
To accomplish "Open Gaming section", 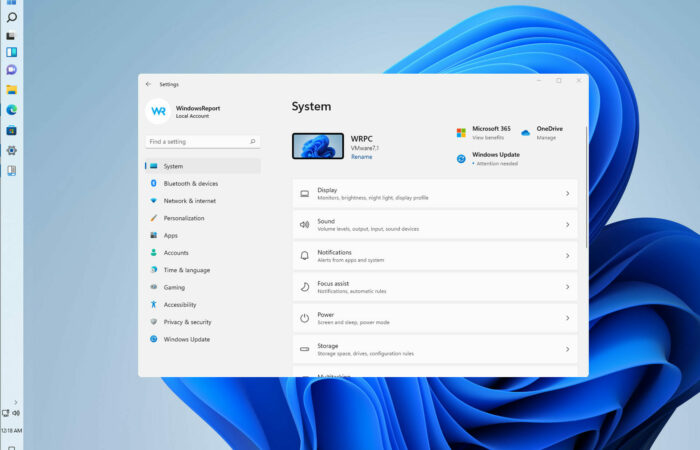I will coord(203,288).
